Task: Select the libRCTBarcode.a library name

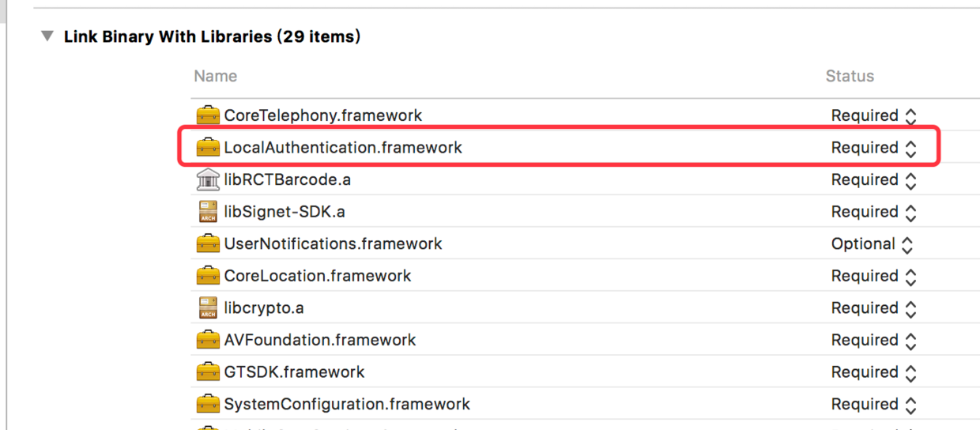Action: pos(287,179)
